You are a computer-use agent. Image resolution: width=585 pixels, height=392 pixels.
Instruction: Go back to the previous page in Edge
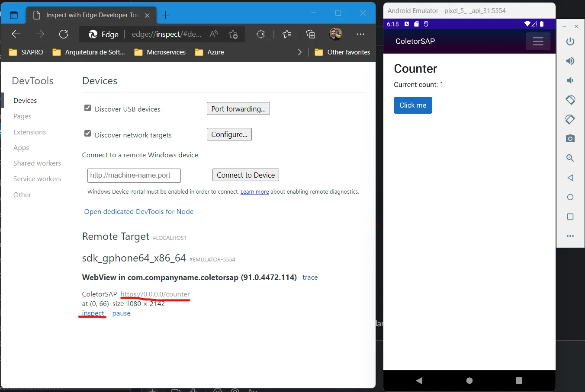16,34
